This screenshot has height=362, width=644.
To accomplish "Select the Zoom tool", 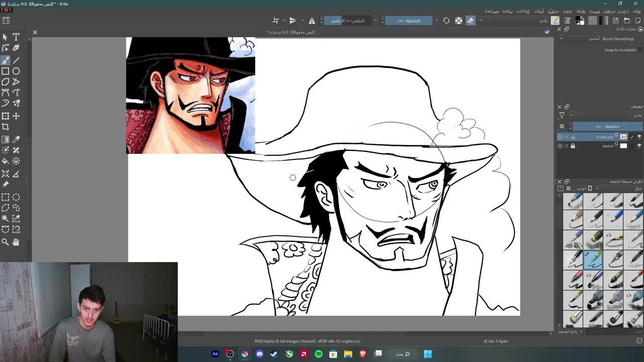I will click(6, 242).
